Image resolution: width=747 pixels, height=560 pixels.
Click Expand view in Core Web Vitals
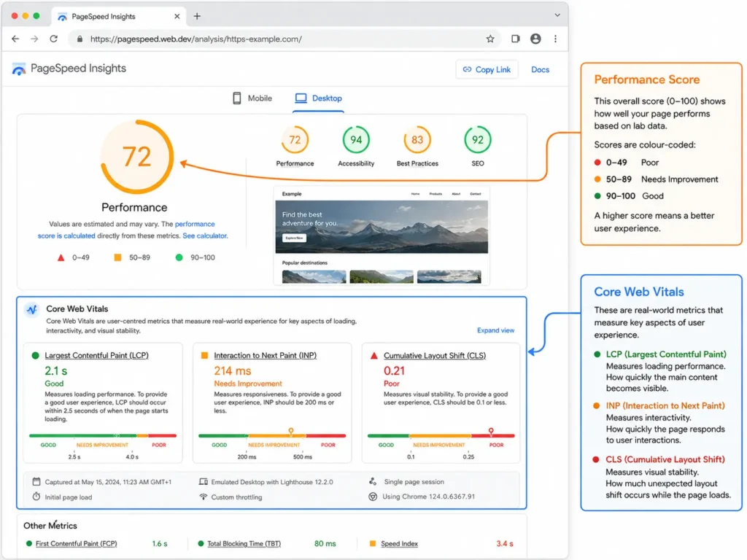tap(495, 330)
